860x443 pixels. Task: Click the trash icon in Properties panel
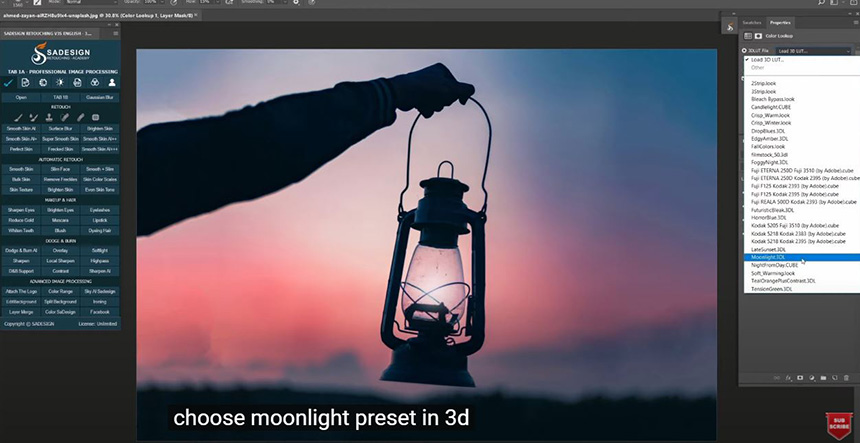(x=846, y=378)
